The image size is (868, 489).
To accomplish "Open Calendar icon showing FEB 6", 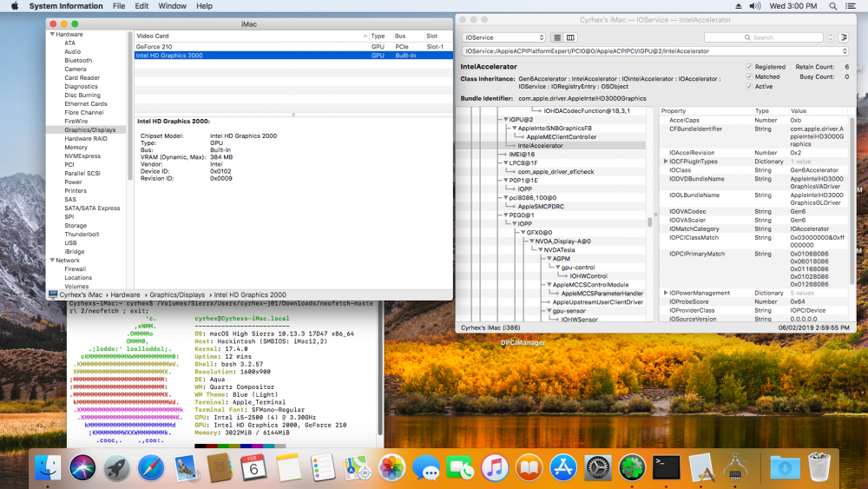I will pos(253,468).
